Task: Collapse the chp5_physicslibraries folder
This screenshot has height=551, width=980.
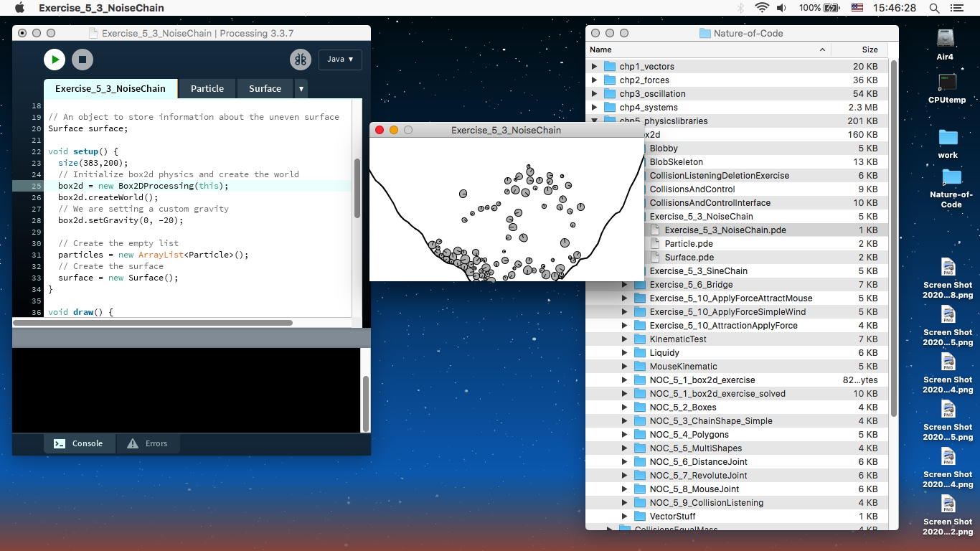Action: click(594, 121)
